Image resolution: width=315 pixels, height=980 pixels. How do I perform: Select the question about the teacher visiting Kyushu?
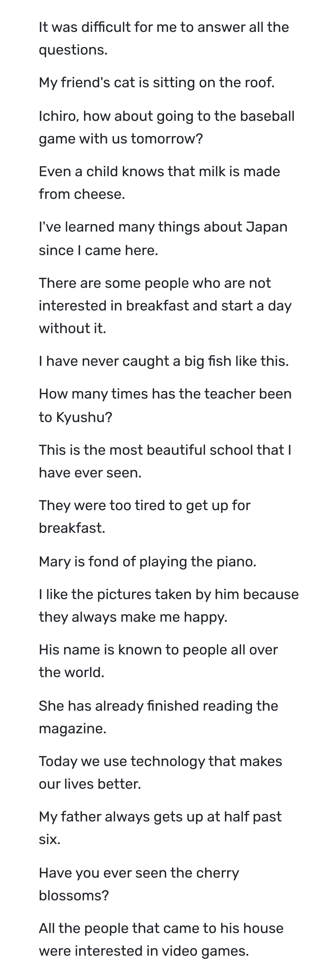(x=165, y=405)
